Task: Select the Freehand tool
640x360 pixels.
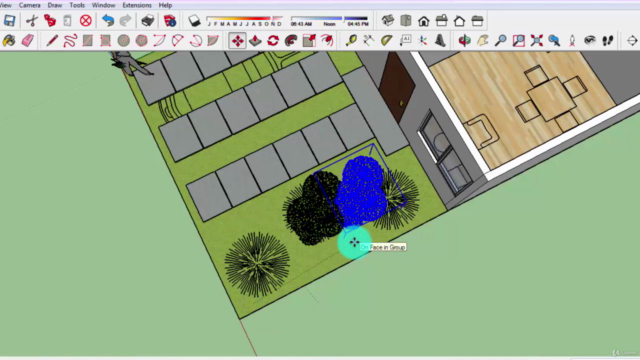Action: click(70, 41)
